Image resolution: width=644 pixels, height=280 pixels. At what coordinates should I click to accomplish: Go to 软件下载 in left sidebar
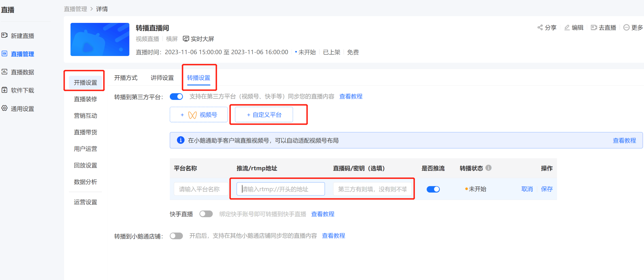coord(22,90)
